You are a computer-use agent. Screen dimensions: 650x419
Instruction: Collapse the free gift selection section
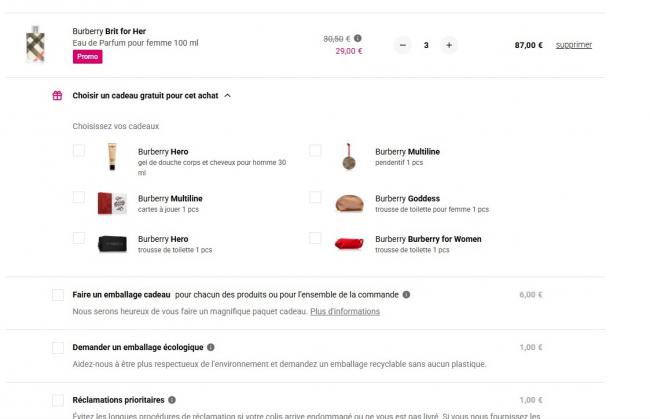click(x=228, y=96)
